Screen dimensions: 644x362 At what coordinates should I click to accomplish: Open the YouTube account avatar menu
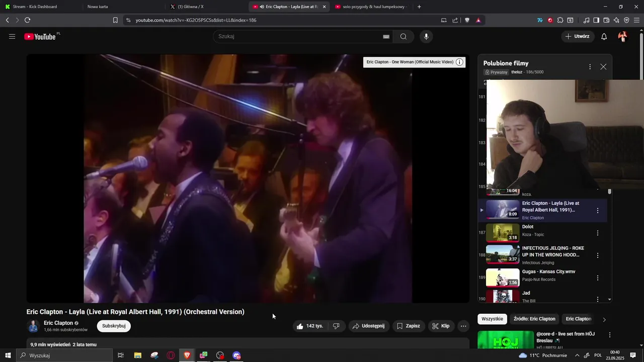pyautogui.click(x=623, y=36)
